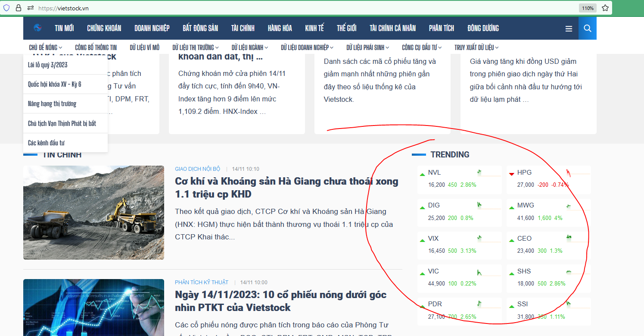Go to the Đông Dương section
Viewport: 644px width, 336px height.
[483, 28]
